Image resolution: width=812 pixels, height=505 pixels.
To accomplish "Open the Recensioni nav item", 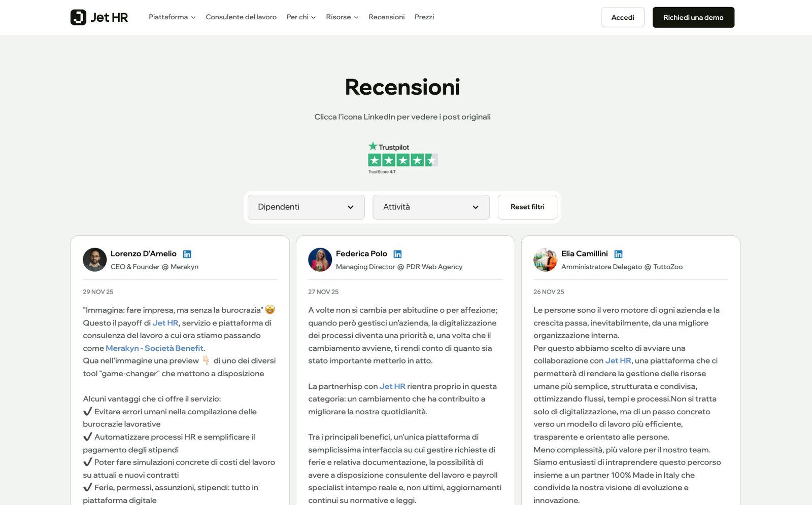I will coord(387,17).
